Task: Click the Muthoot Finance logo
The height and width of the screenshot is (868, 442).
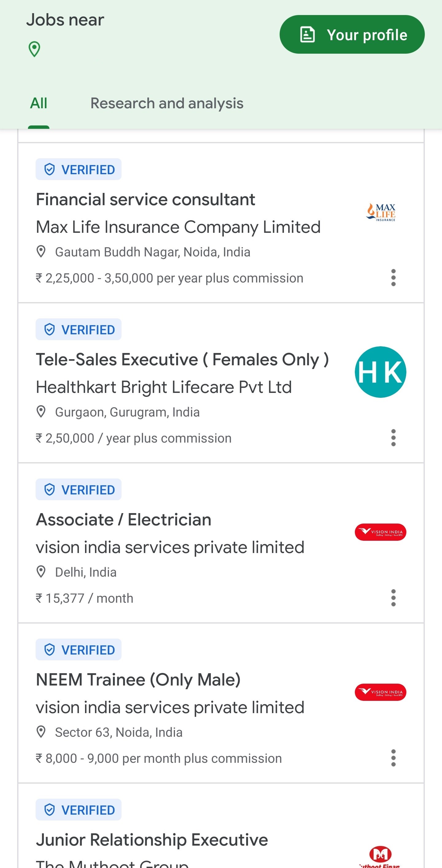Action: (x=380, y=855)
